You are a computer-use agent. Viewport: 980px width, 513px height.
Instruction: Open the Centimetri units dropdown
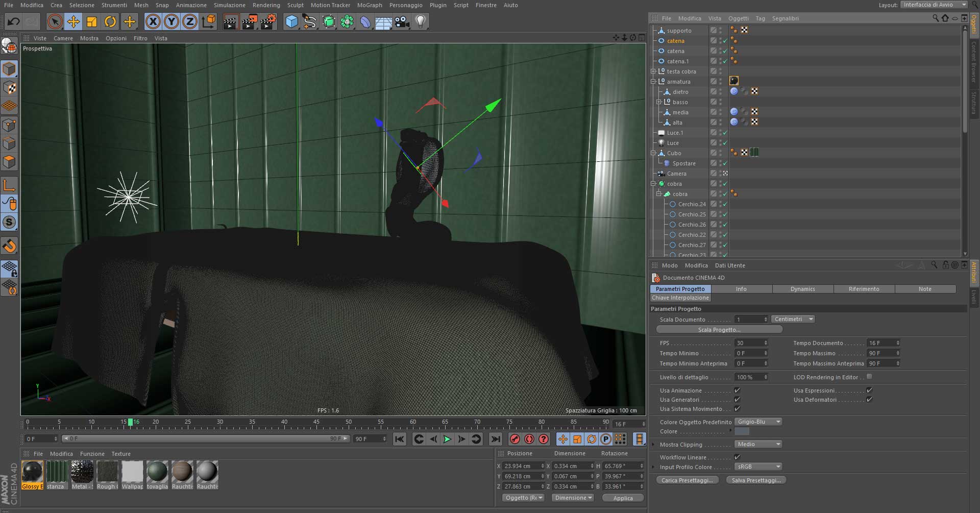coord(793,319)
